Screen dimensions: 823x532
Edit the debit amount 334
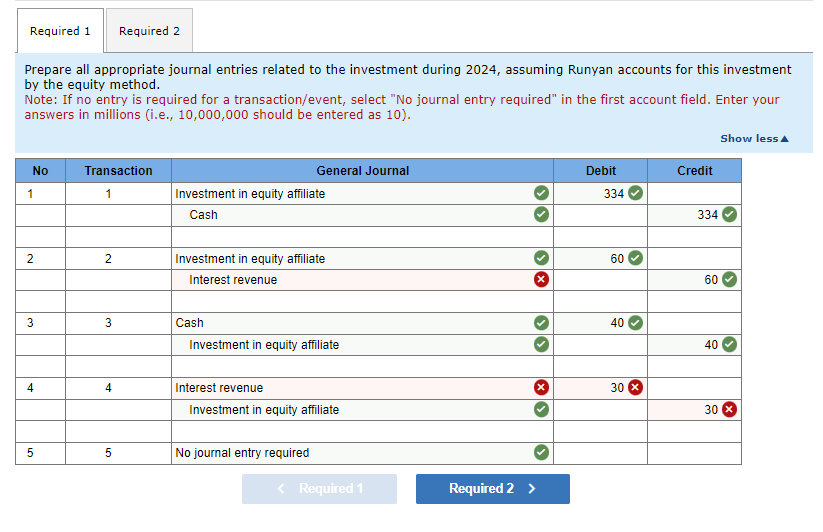pyautogui.click(x=600, y=194)
